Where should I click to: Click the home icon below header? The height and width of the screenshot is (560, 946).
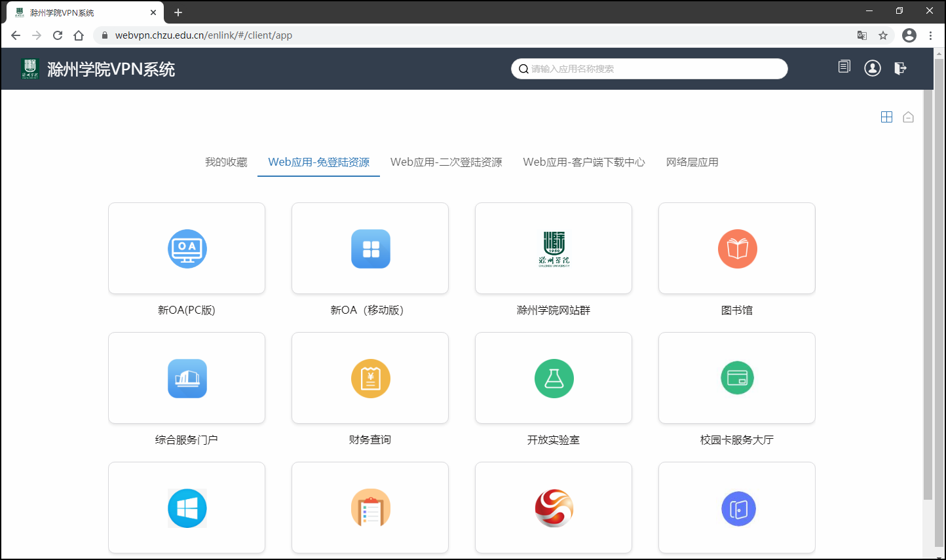[908, 117]
